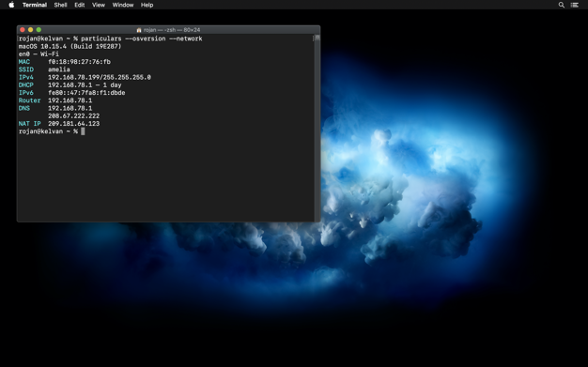Click the command prompt cursor line
The width and height of the screenshot is (588, 367).
click(x=52, y=131)
